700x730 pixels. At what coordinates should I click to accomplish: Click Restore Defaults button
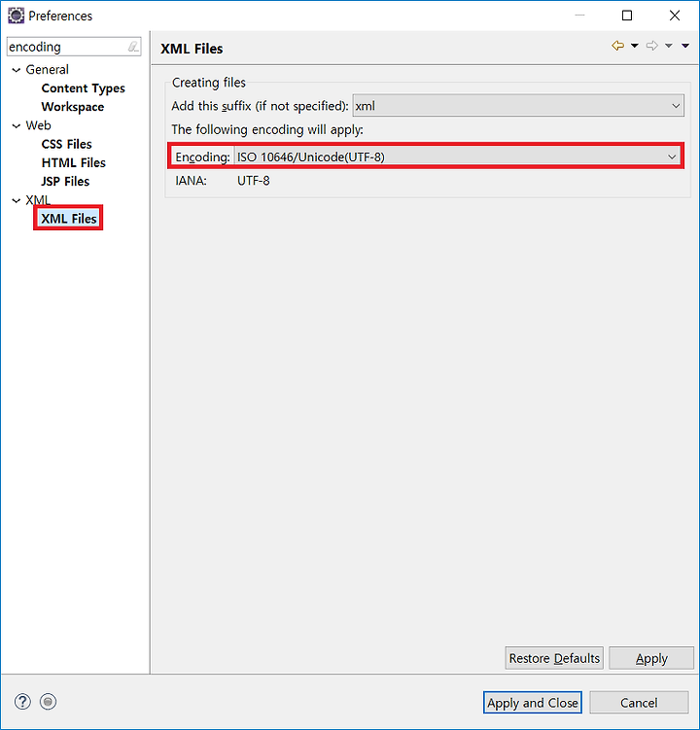tap(554, 658)
